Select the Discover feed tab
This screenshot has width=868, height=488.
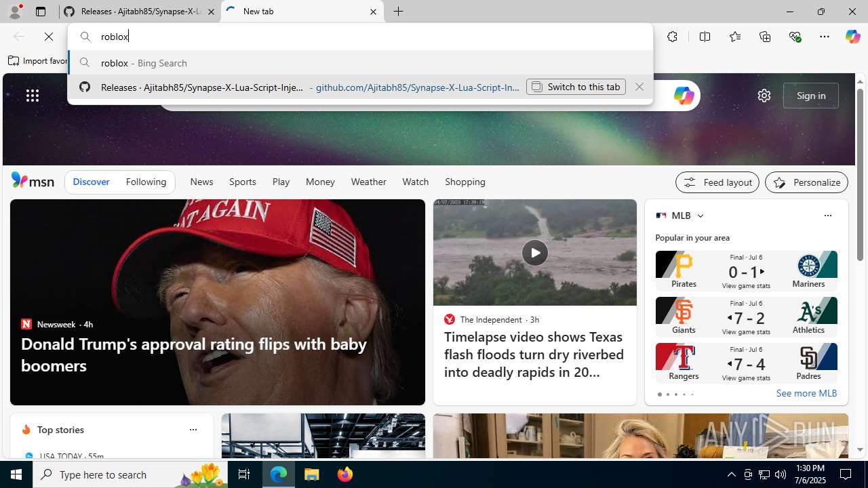click(x=91, y=182)
